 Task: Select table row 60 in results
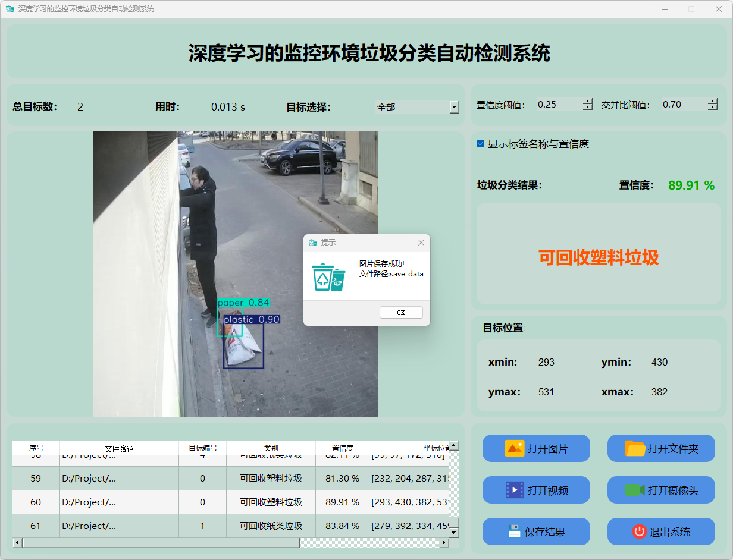tap(36, 502)
